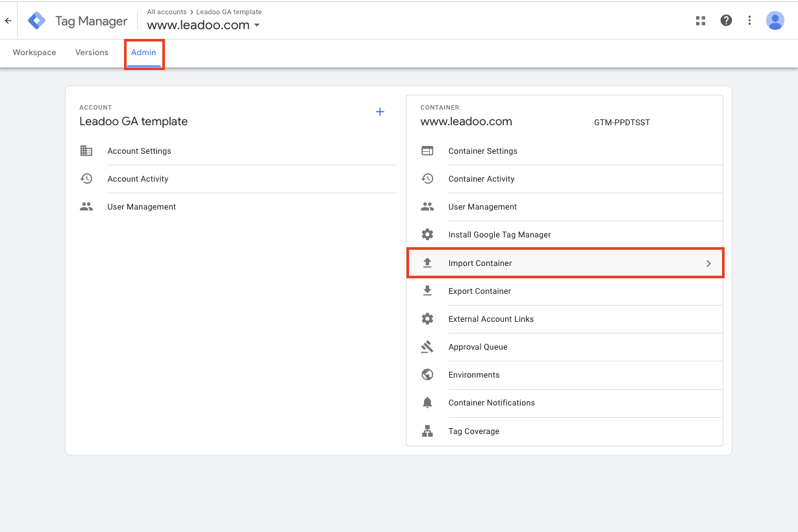798x532 pixels.
Task: Click the plus icon to create account
Action: 380,112
